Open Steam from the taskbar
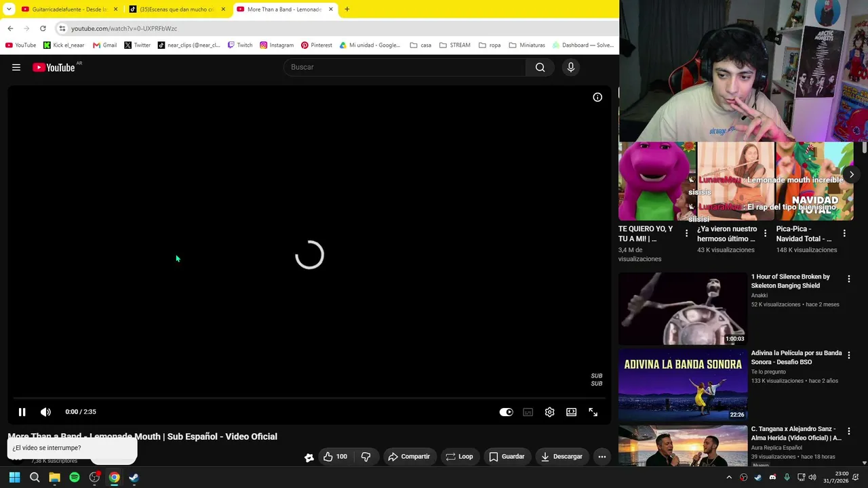The width and height of the screenshot is (868, 488). 134,477
